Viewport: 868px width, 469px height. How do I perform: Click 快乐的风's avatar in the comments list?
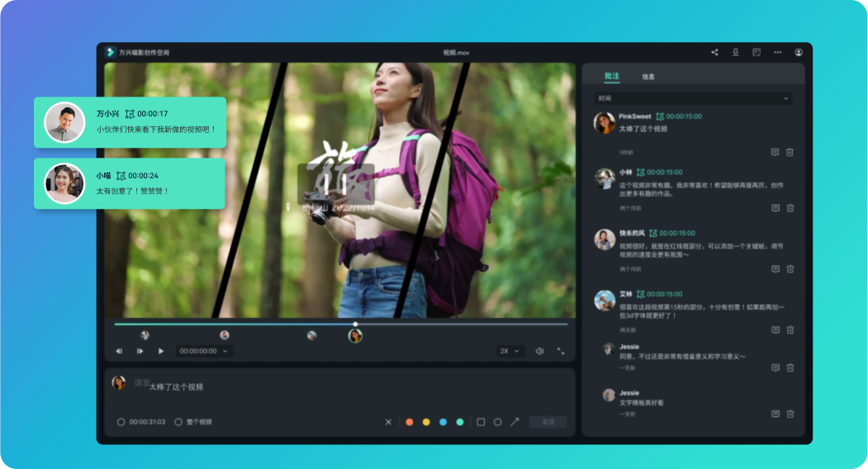[x=605, y=239]
